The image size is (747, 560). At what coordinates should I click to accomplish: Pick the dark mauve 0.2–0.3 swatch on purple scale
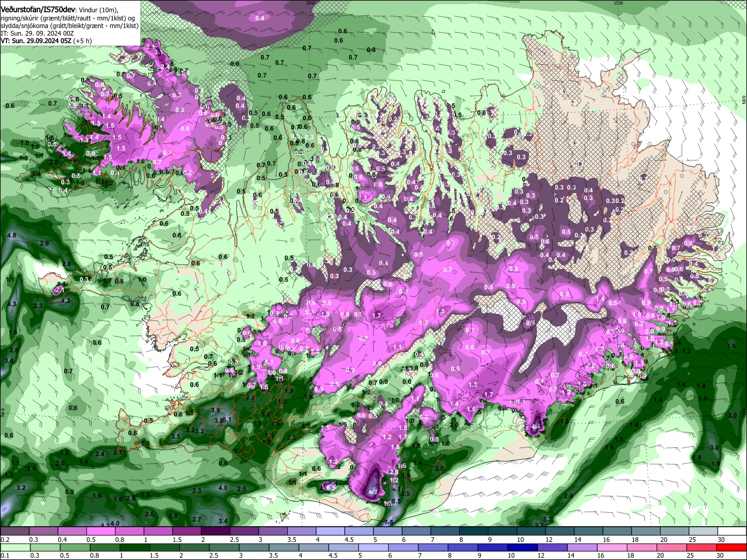(x=15, y=531)
